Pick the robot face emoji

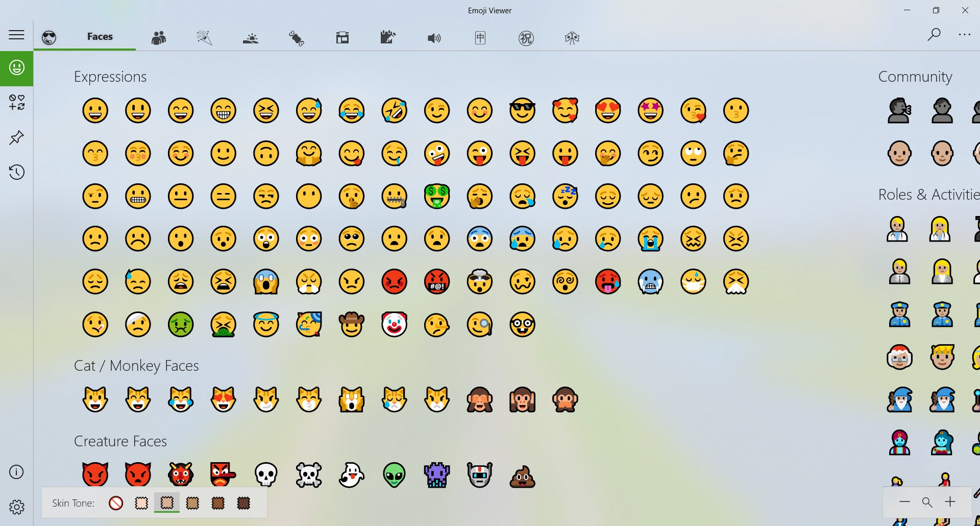480,475
